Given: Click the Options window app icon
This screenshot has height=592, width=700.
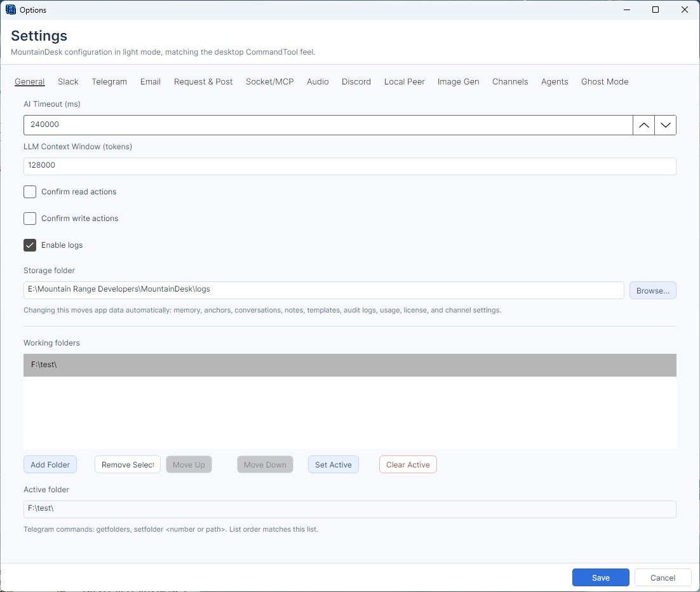Looking at the screenshot, I should [11, 10].
